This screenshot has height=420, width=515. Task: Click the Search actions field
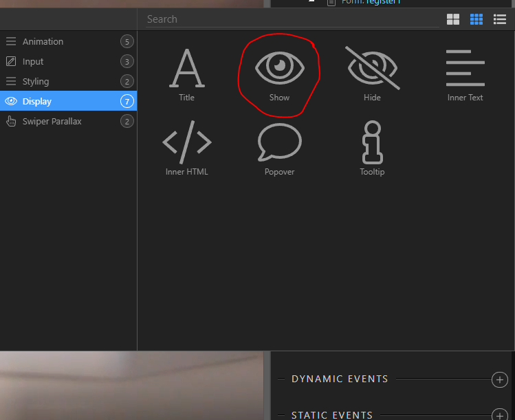coord(292,19)
